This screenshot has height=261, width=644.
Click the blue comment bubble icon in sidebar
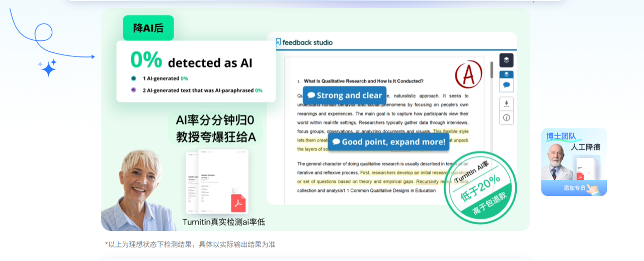pyautogui.click(x=506, y=85)
